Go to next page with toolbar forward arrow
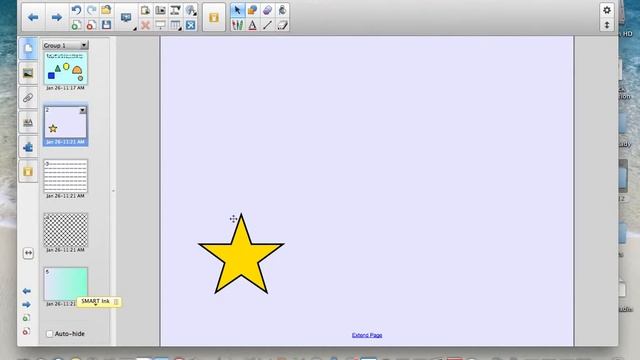This screenshot has height=360, width=640. tap(56, 17)
